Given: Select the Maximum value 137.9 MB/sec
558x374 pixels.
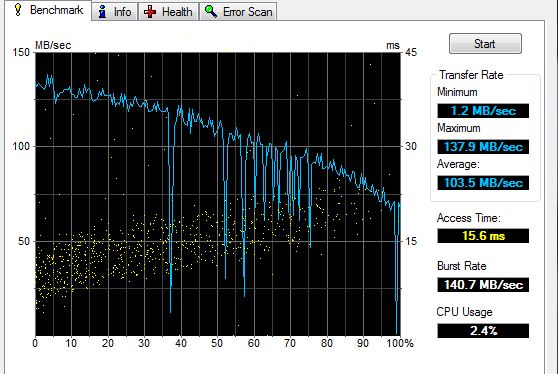Looking at the screenshot, I should click(x=483, y=147).
